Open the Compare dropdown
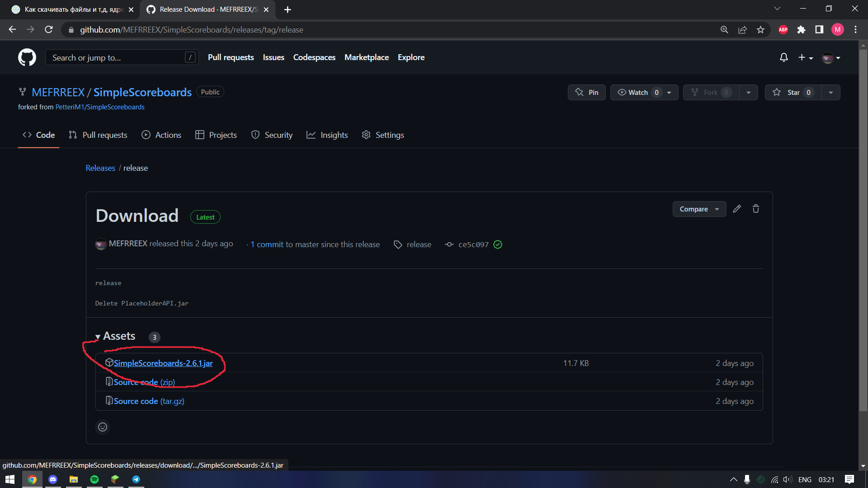This screenshot has height=488, width=868. [699, 209]
